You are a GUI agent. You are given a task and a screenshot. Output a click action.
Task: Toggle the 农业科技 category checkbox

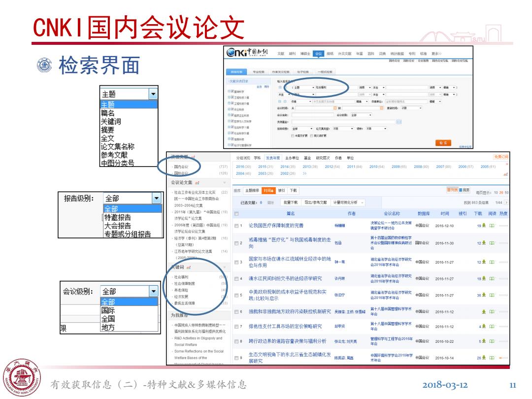pyautogui.click(x=233, y=109)
